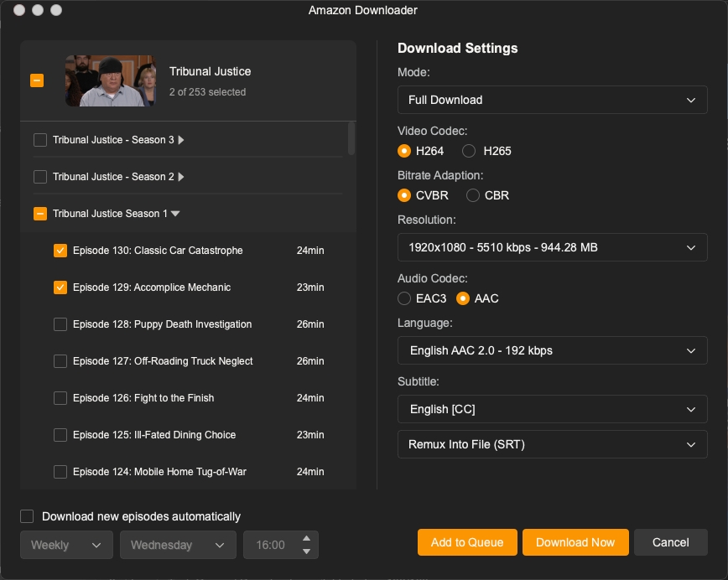Decrease time with the stepper down arrow
Viewport: 728px width, 580px height.
tap(306, 552)
